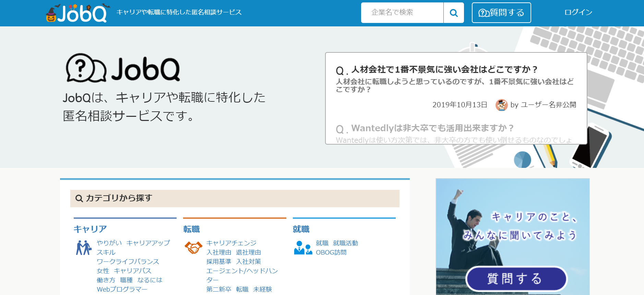Focus the 企業名で検索 search field

(402, 13)
